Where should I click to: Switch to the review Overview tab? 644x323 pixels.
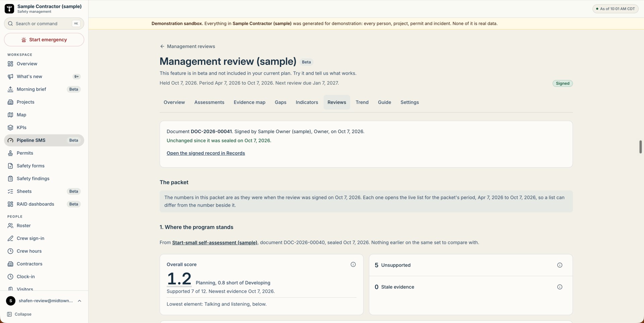tap(174, 102)
